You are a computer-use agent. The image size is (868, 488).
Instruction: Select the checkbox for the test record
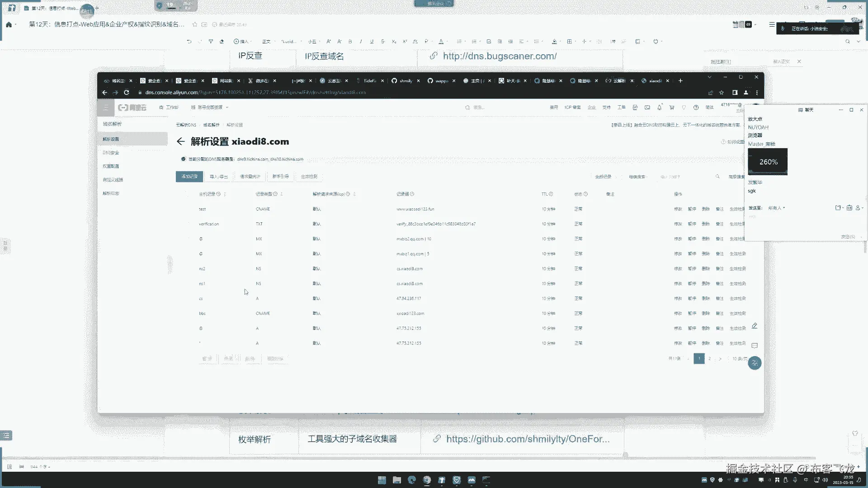click(x=188, y=209)
